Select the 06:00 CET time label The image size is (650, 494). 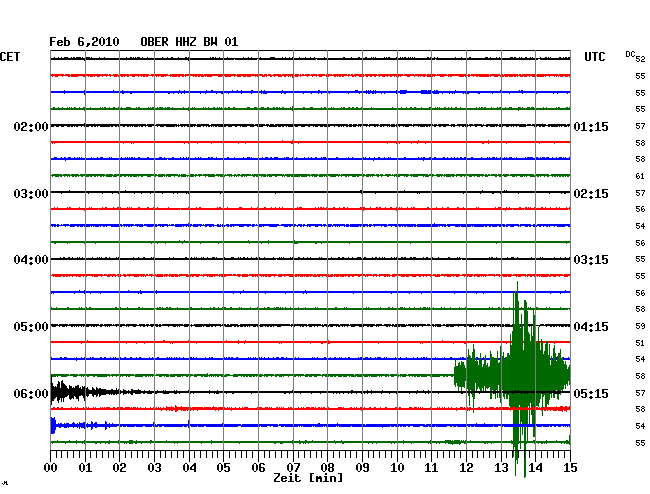pyautogui.click(x=31, y=393)
